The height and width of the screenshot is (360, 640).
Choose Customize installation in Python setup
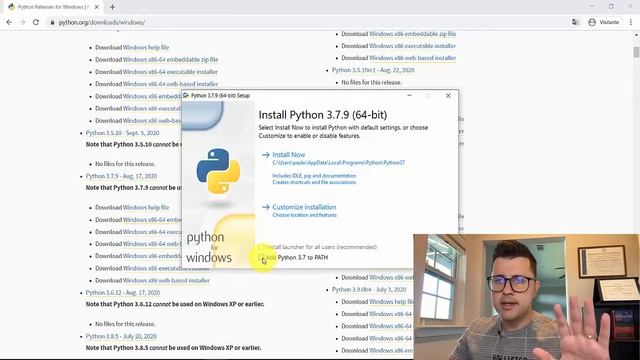pos(304,207)
